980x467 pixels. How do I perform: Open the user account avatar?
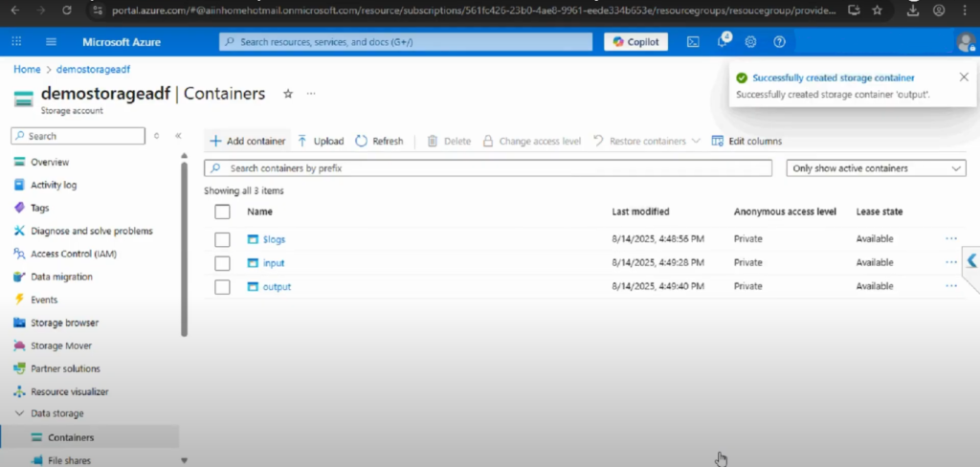pyautogui.click(x=966, y=42)
